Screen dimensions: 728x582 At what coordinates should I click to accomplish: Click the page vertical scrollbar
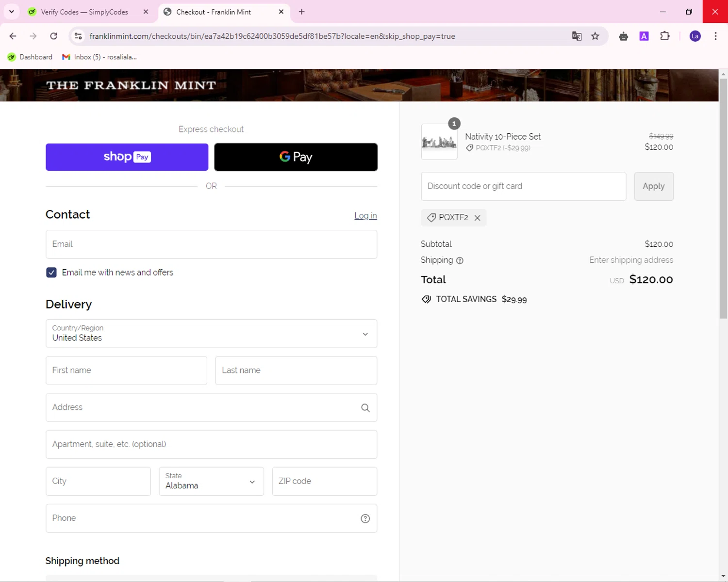(723, 199)
